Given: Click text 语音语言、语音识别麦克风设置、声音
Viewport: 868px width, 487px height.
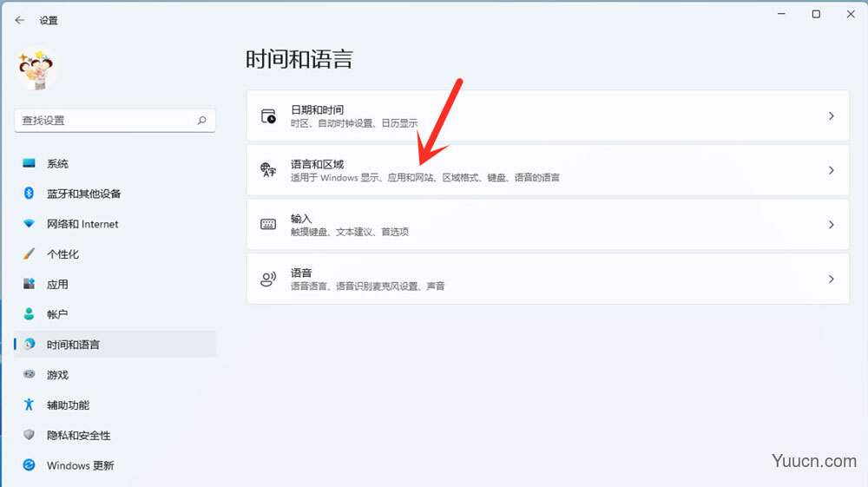Looking at the screenshot, I should (367, 286).
